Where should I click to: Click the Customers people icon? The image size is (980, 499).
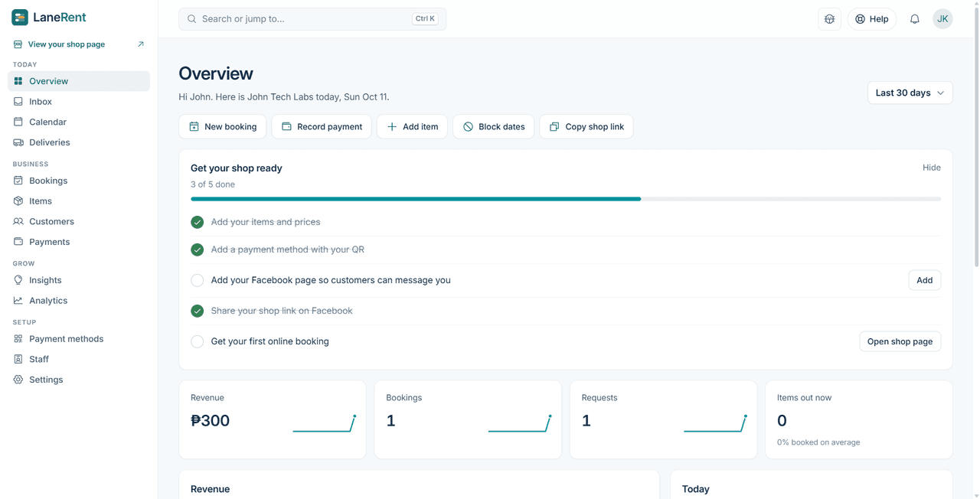[18, 221]
